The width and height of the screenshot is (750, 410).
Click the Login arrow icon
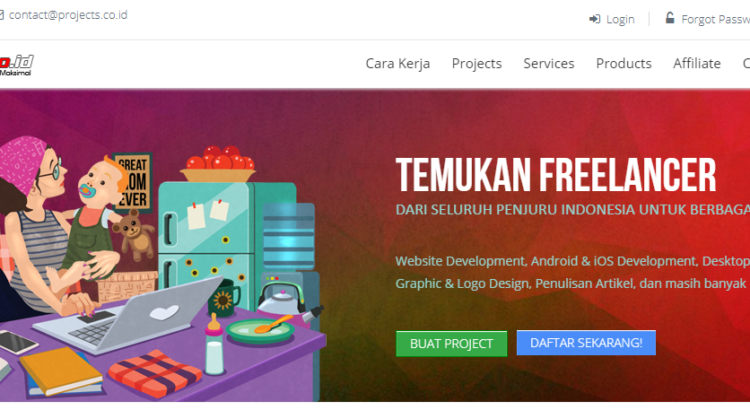[x=595, y=19]
